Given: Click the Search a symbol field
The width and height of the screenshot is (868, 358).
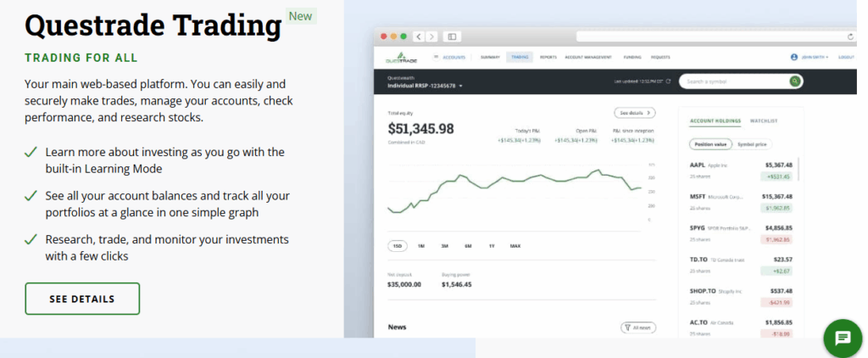Looking at the screenshot, I should click(x=735, y=81).
